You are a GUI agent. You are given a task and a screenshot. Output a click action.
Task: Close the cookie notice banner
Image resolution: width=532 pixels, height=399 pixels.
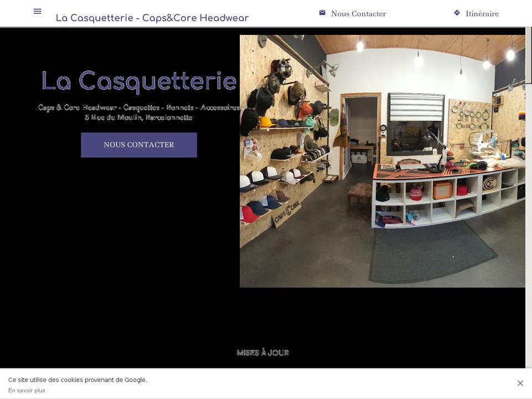point(520,383)
